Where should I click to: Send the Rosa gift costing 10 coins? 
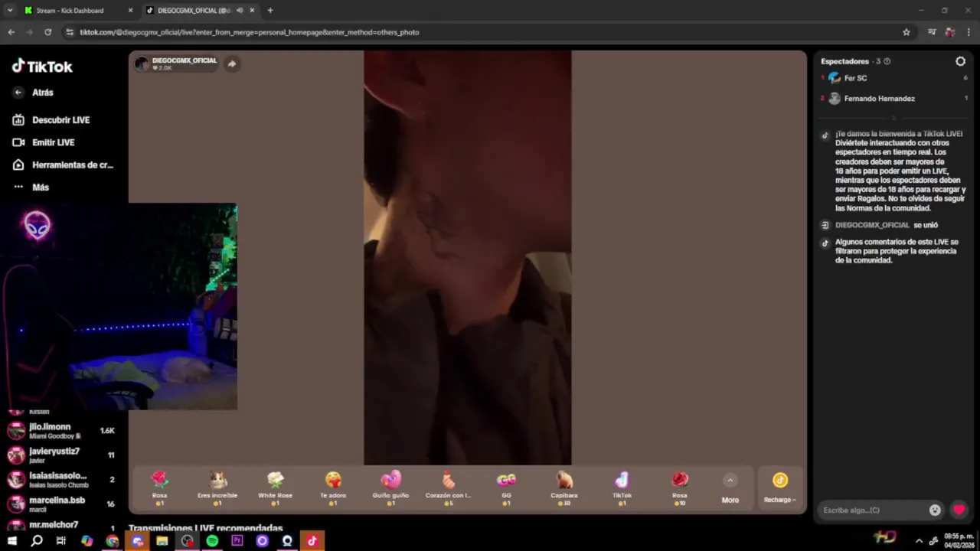pyautogui.click(x=680, y=488)
